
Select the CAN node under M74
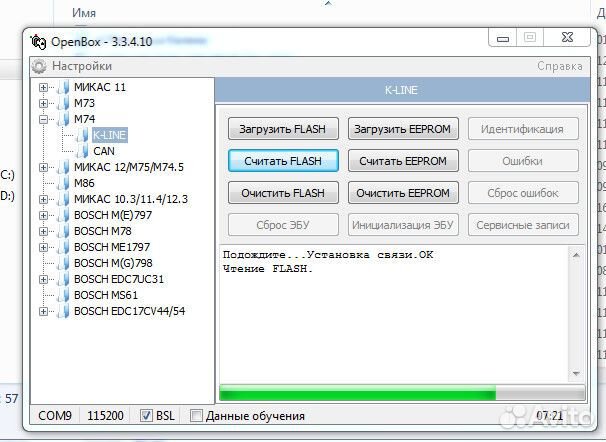pos(103,150)
